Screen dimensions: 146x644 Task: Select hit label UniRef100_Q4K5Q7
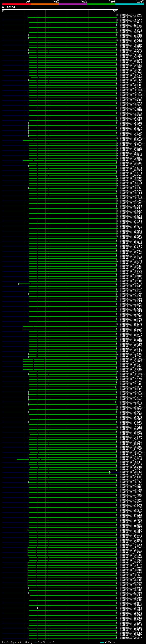point(131,294)
